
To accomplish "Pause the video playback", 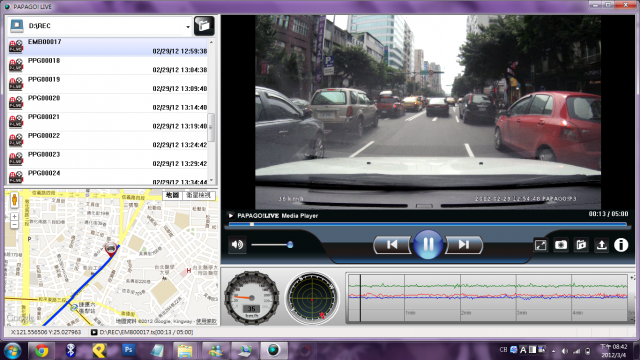I will [x=428, y=244].
